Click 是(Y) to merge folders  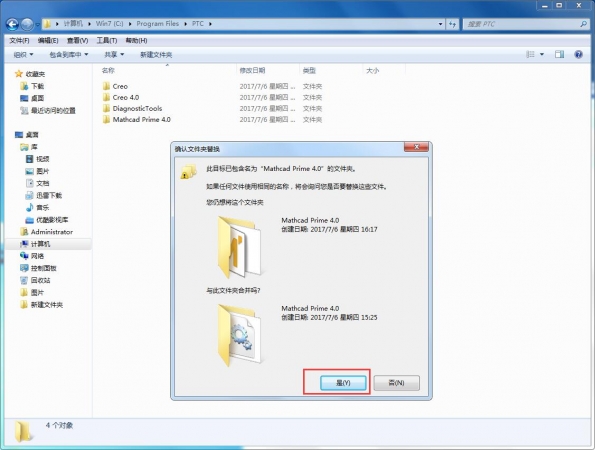click(343, 383)
